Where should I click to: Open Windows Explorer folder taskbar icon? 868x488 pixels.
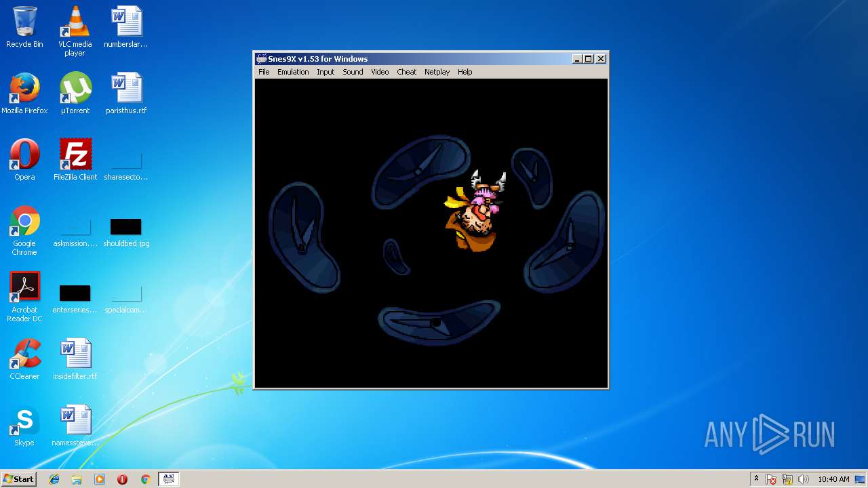pyautogui.click(x=77, y=479)
